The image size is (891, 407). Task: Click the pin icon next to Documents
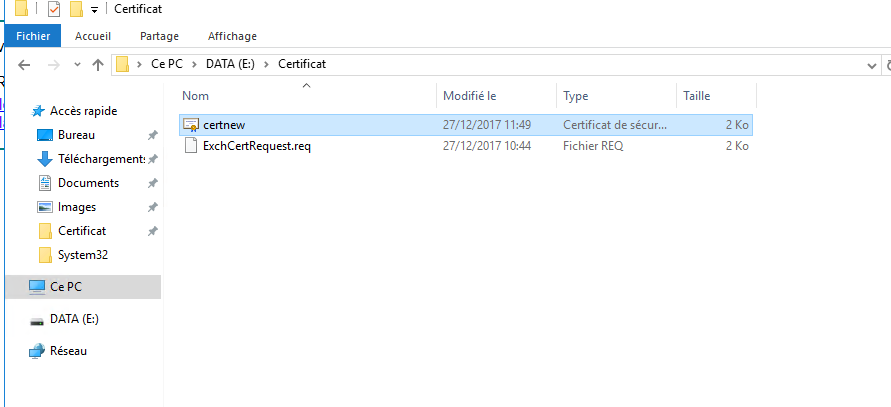152,183
